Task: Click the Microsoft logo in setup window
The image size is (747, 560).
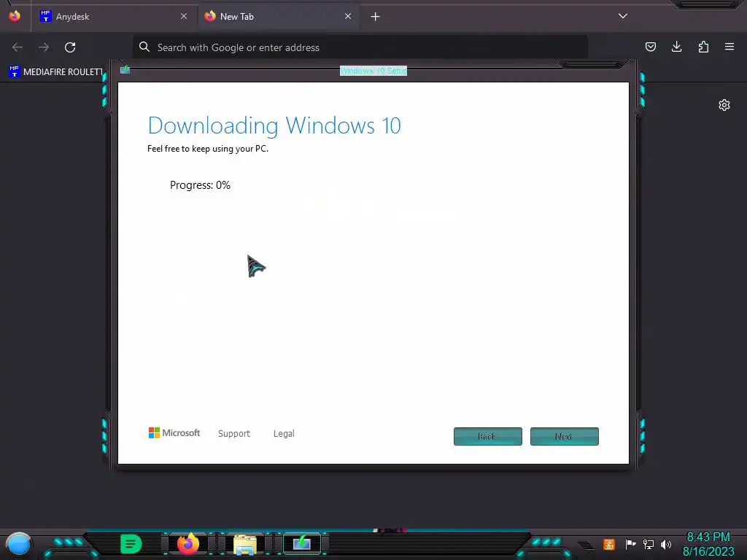Action: (174, 433)
